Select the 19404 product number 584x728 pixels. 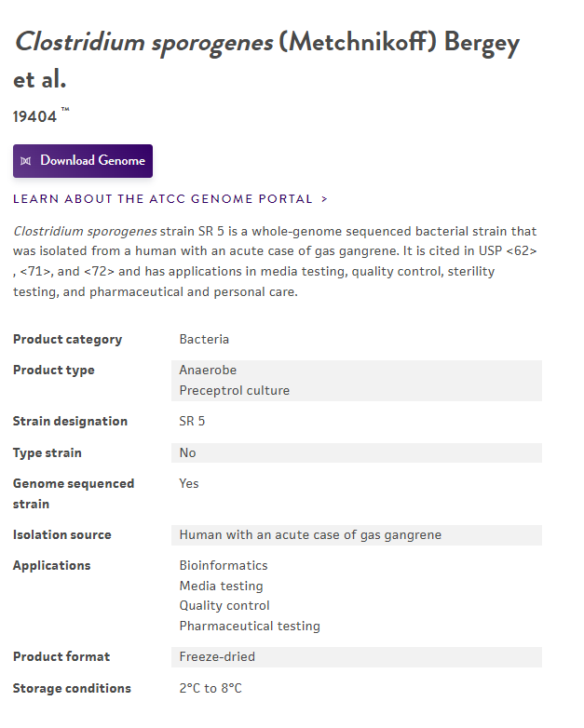click(35, 117)
